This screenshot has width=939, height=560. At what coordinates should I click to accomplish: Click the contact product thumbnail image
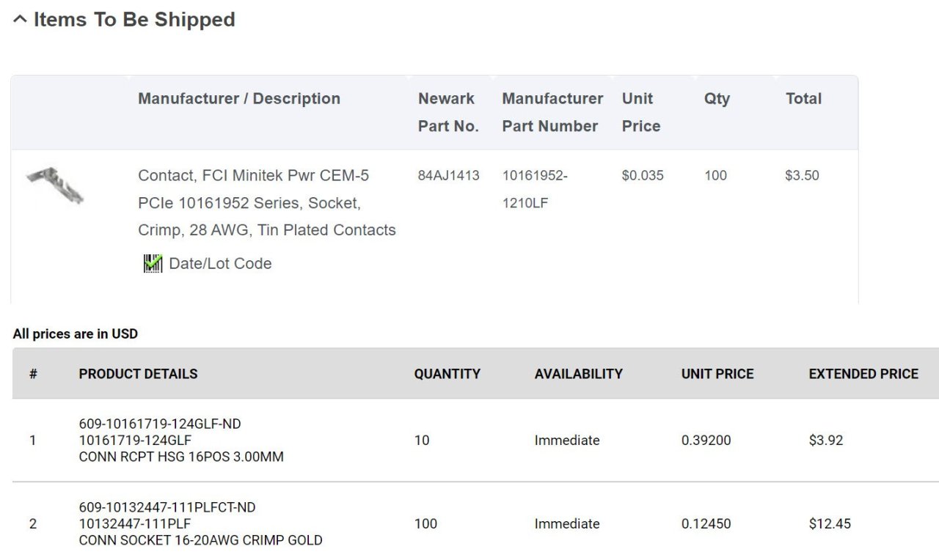click(x=55, y=184)
